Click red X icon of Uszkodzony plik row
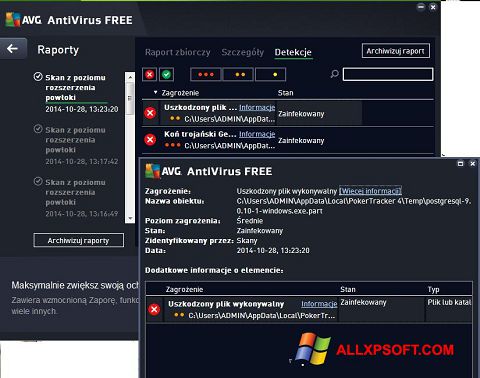Image resolution: width=480 pixels, height=378 pixels. click(x=150, y=113)
